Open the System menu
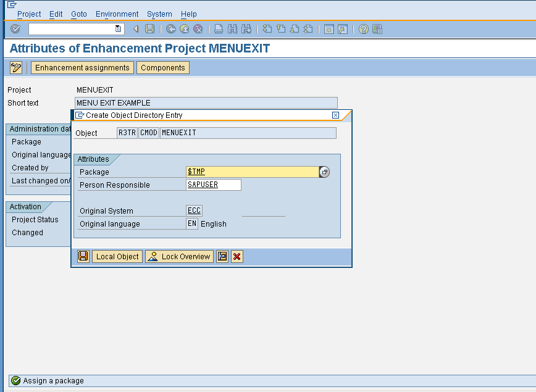 [x=159, y=14]
